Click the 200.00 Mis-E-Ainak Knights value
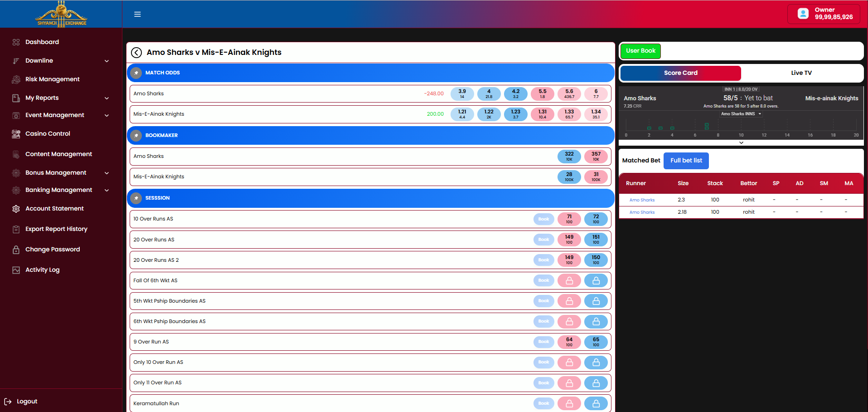Screen dimensions: 868x412 tap(435, 114)
